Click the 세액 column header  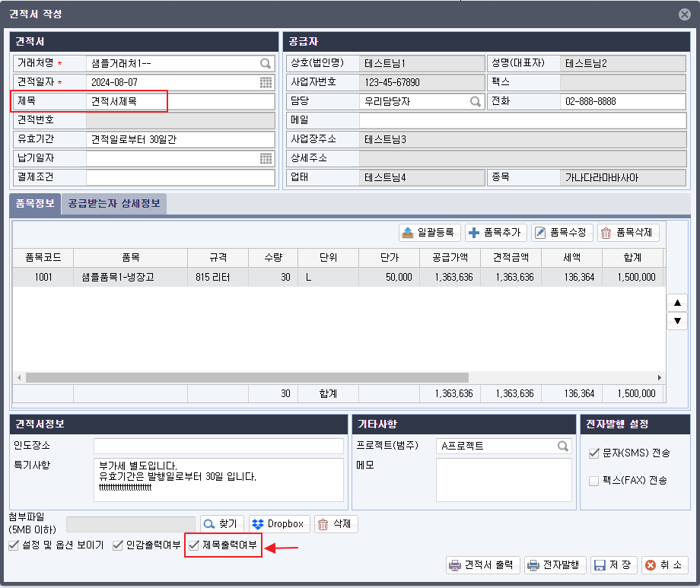coord(572,258)
